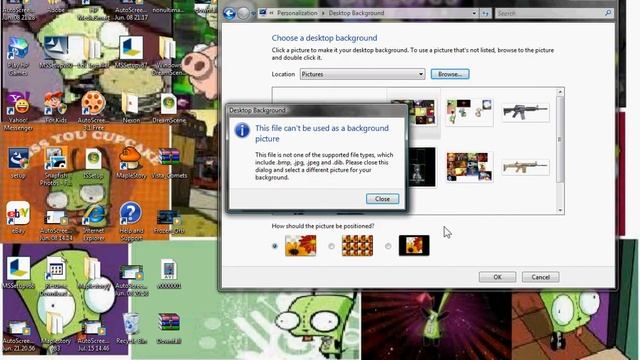Click the picture list scroll-up arrow
Screen dimensions: 640x360
click(x=560, y=92)
